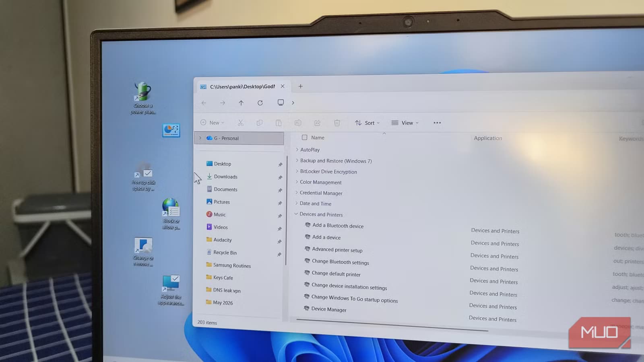Image resolution: width=644 pixels, height=362 pixels.
Task: Expand BitLocker Drive Encryption group
Action: point(297,171)
